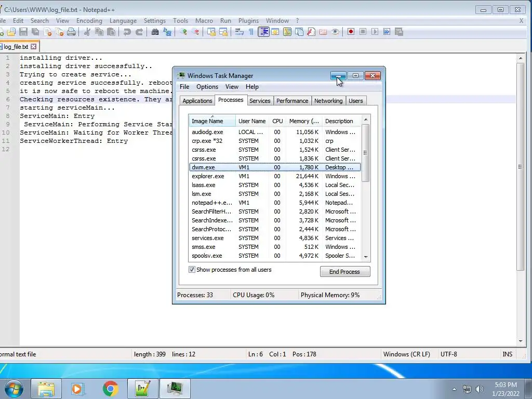Viewport: 532px width, 399px height.
Task: Toggle the Word wrap toolbar icon
Action: coord(239,32)
